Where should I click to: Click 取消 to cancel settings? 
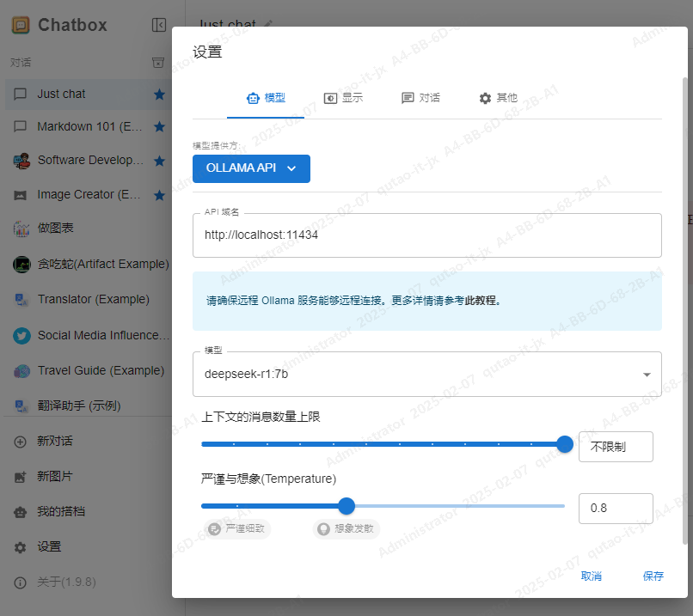click(591, 576)
